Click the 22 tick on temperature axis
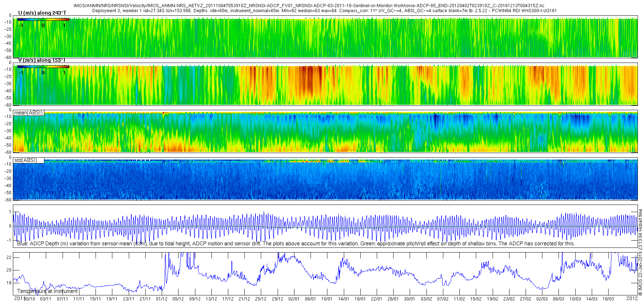Viewport: 644px width, 304px height. [x=9, y=258]
